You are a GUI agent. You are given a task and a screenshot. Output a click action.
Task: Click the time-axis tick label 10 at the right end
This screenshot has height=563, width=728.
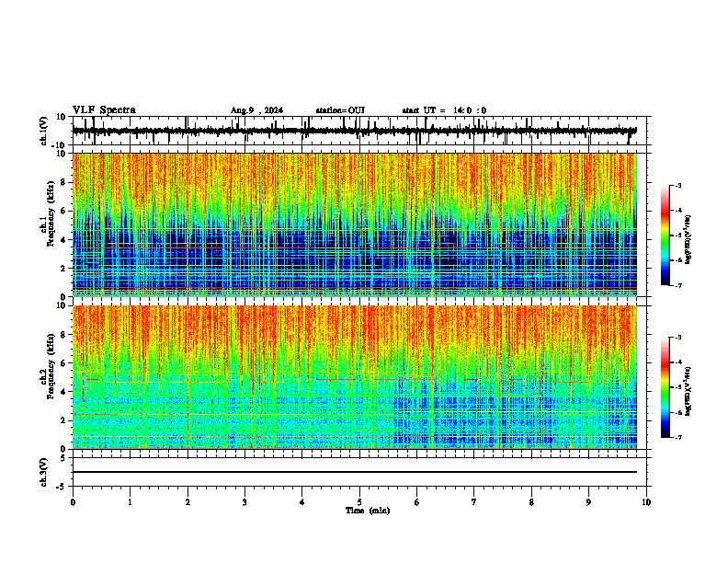click(x=646, y=502)
